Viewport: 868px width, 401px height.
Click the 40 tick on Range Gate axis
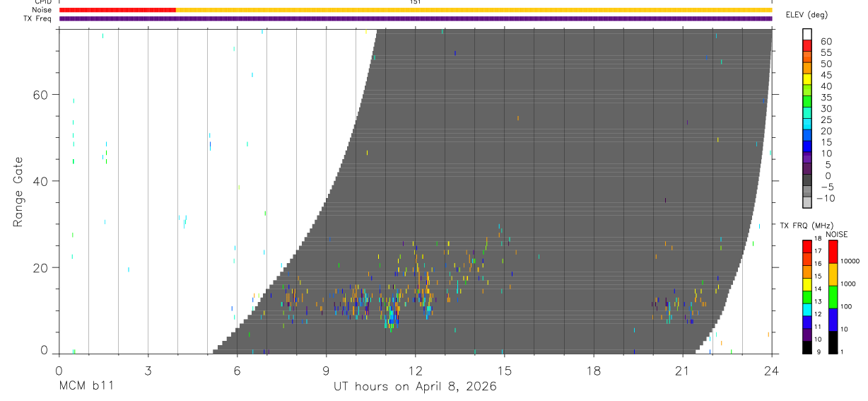pos(42,181)
